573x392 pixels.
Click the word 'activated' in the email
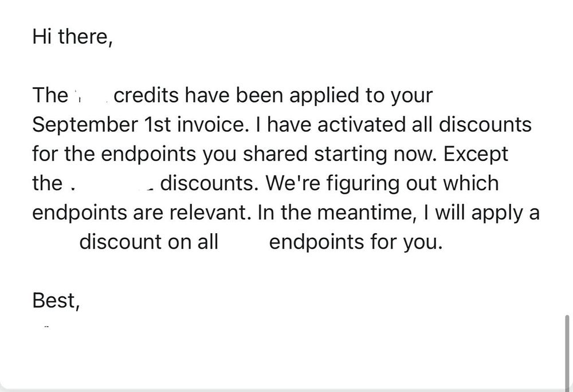click(x=362, y=124)
